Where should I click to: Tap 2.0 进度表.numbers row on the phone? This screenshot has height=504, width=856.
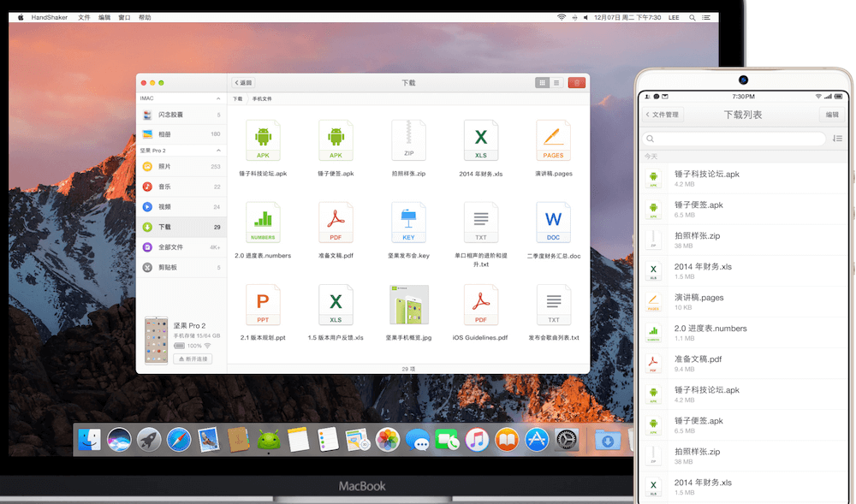[x=744, y=333]
